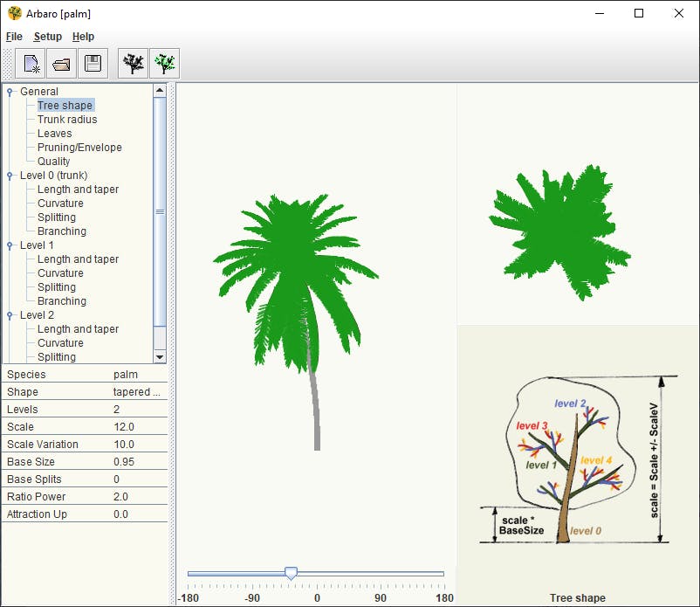Select Pruning/Envelope in the tree
The width and height of the screenshot is (700, 607).
[79, 148]
